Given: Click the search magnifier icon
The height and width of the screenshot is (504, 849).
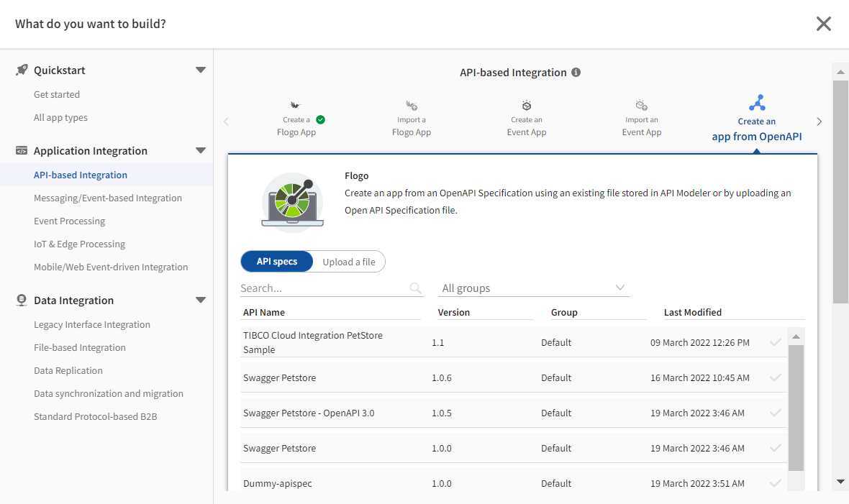Looking at the screenshot, I should pyautogui.click(x=416, y=288).
